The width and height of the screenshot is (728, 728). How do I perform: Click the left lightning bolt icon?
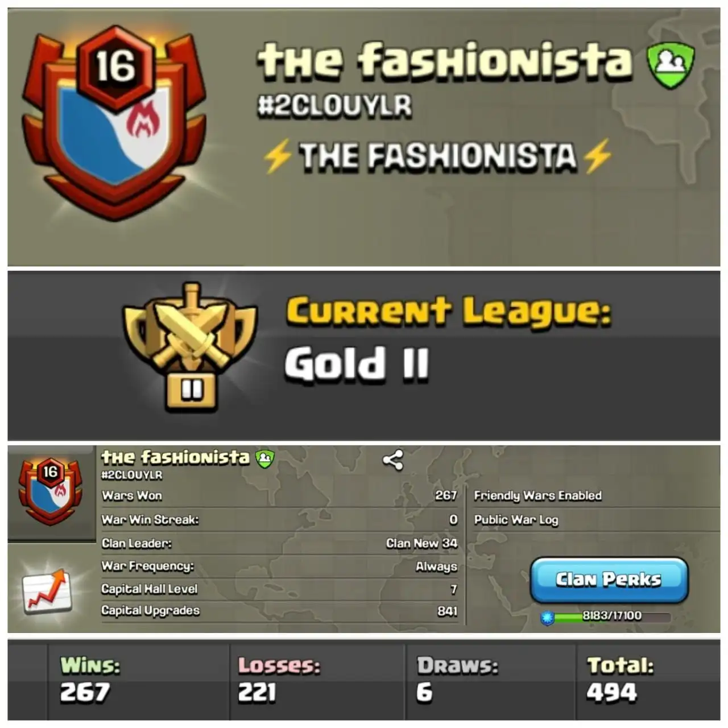click(279, 156)
